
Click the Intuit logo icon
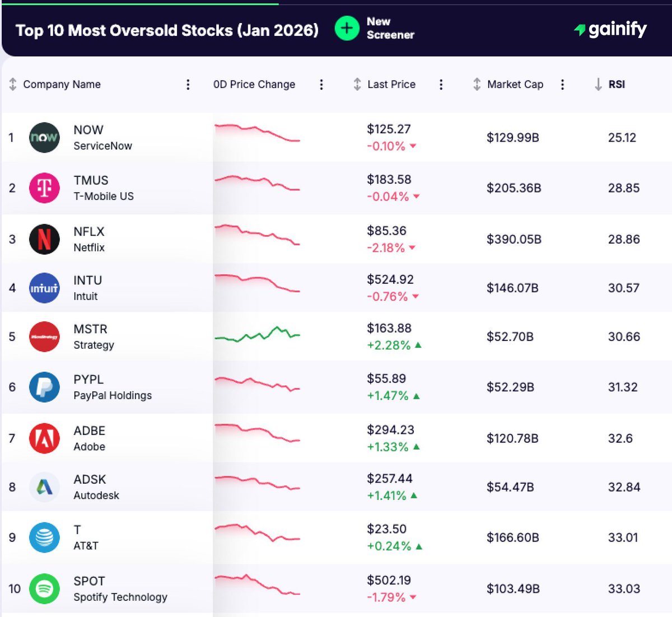click(44, 288)
